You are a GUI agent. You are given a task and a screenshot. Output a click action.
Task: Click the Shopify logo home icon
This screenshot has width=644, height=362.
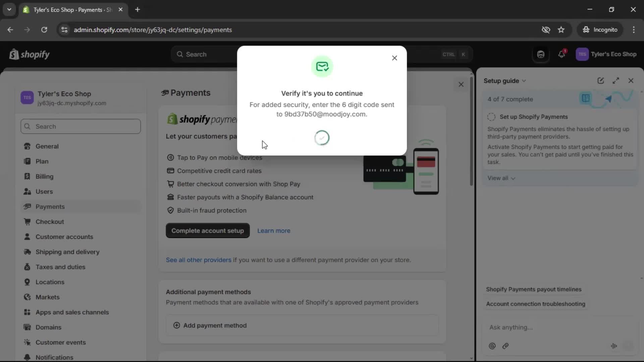click(x=30, y=54)
